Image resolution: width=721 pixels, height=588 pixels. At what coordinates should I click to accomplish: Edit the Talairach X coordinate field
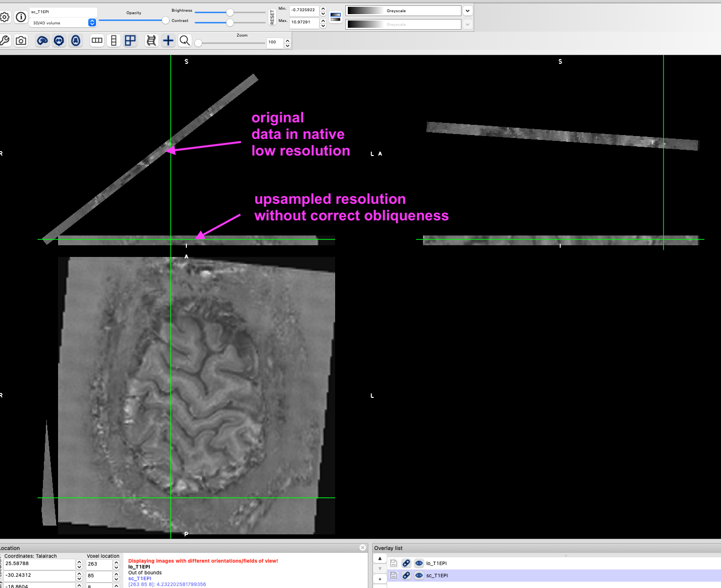pos(39,563)
